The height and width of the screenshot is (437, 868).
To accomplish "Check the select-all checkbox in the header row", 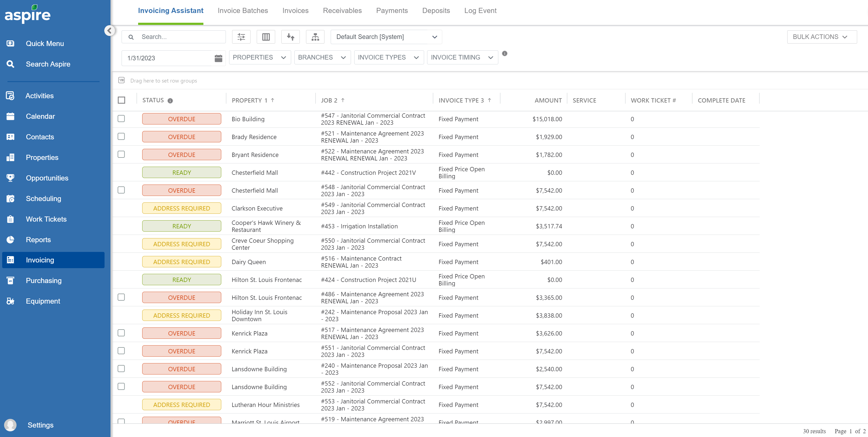I will pos(122,100).
